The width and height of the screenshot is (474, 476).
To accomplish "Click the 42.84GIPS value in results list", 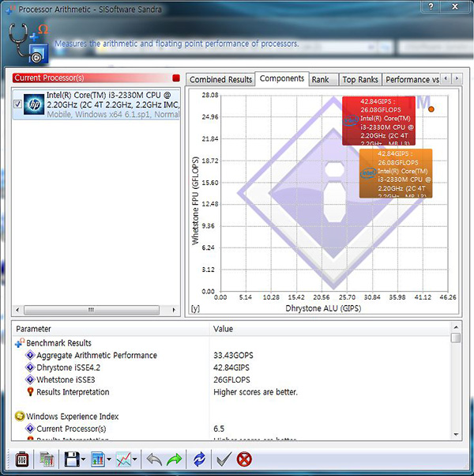I will pyautogui.click(x=231, y=368).
